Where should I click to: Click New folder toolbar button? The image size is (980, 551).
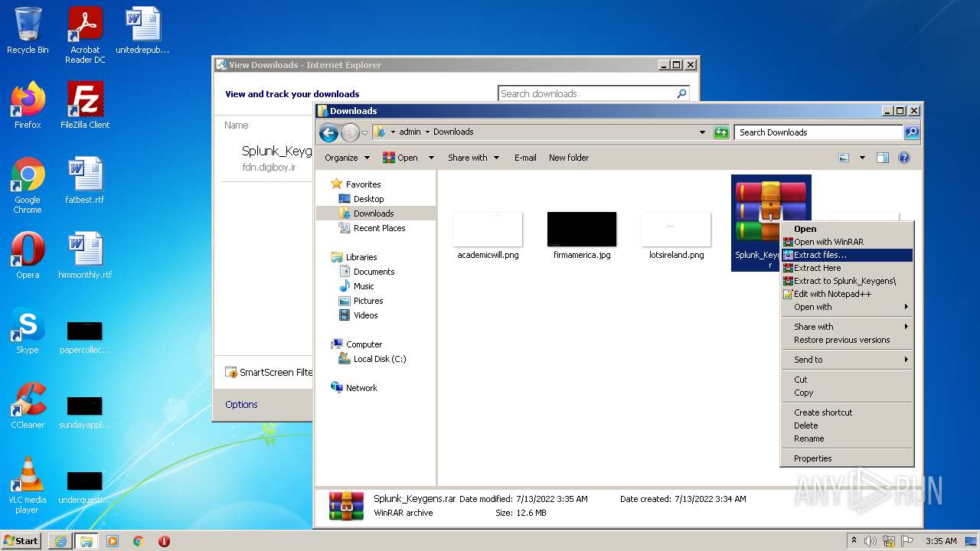(x=569, y=158)
